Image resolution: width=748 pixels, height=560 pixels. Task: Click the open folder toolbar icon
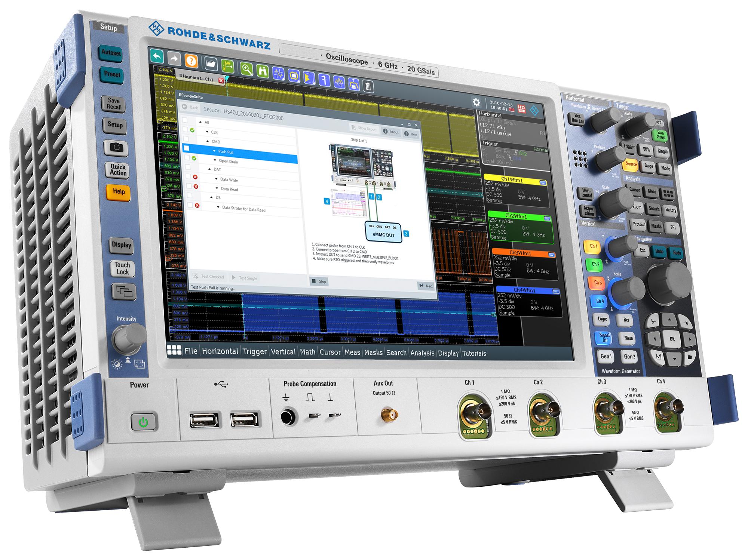[x=211, y=64]
